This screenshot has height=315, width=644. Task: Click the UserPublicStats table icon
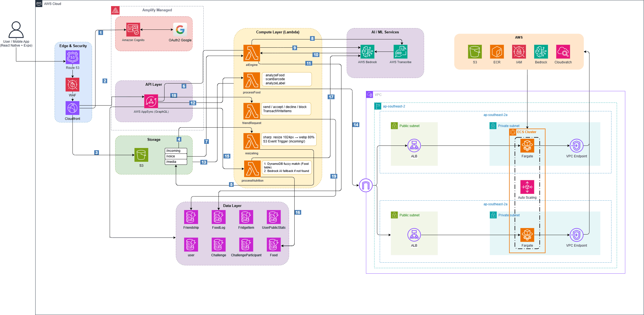274,217
